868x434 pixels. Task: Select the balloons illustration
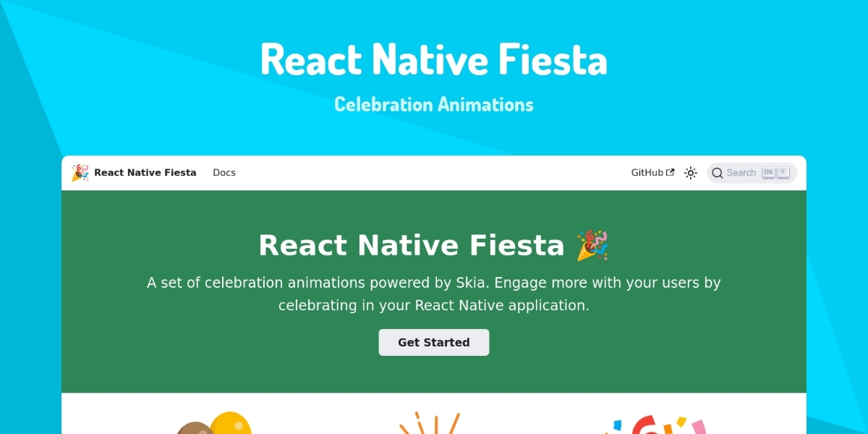tap(214, 423)
